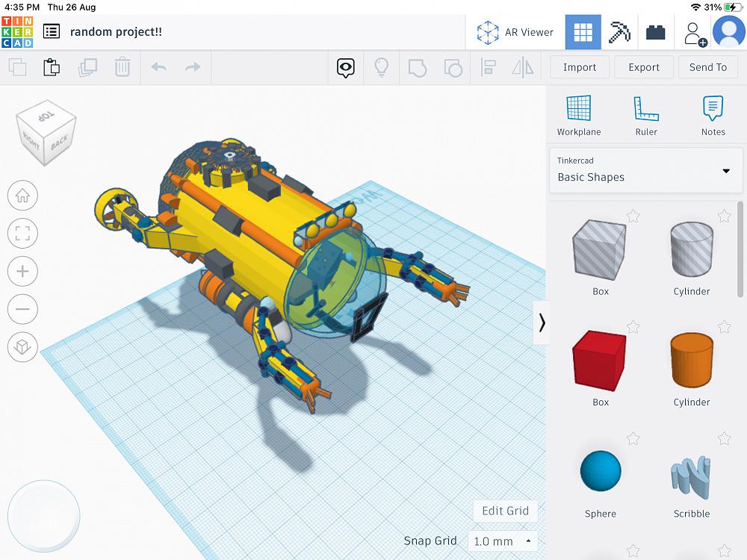Click the Home view button
The height and width of the screenshot is (560, 747).
(x=22, y=196)
